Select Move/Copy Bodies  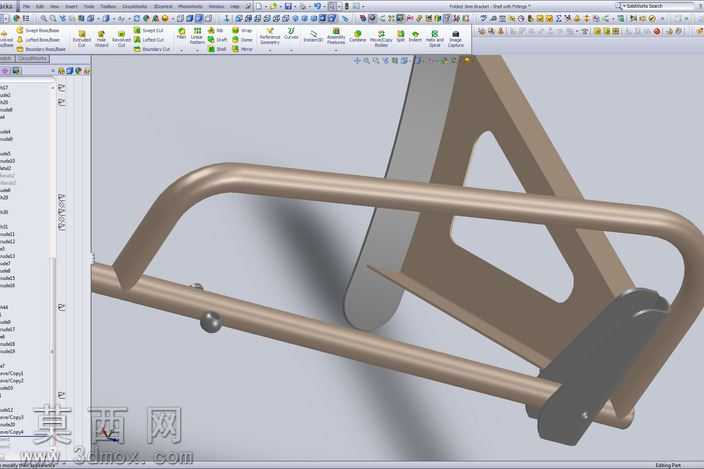(x=381, y=39)
